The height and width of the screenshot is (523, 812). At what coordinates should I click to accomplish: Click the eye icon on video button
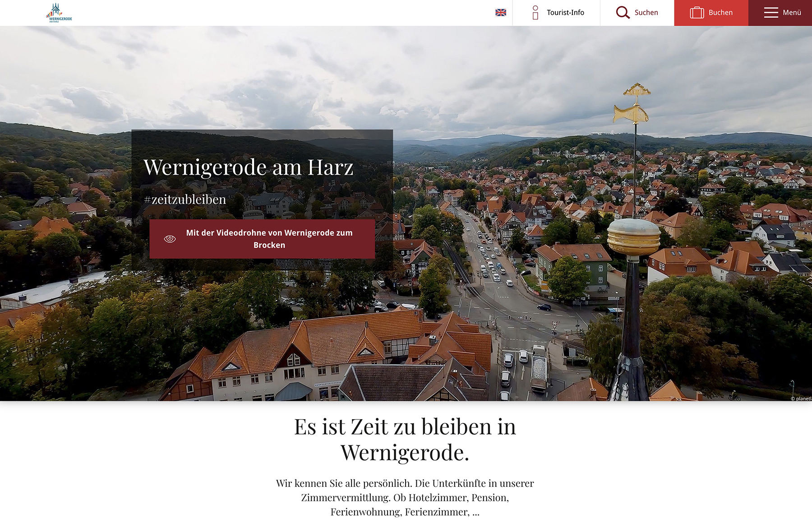coord(170,239)
